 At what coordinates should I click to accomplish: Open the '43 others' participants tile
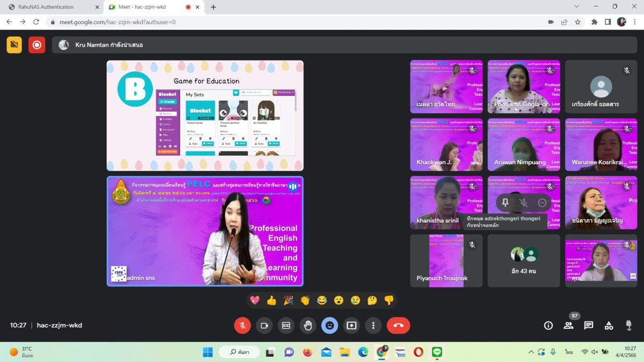tap(524, 261)
